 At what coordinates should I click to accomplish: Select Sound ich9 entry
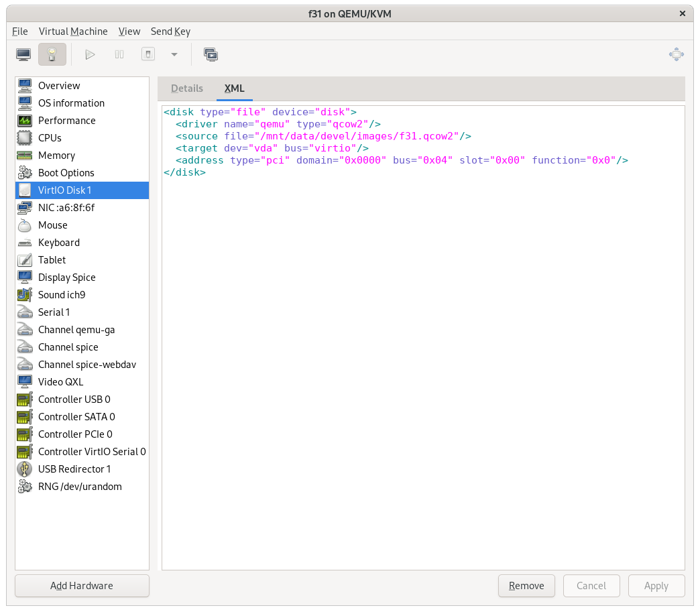[82, 295]
